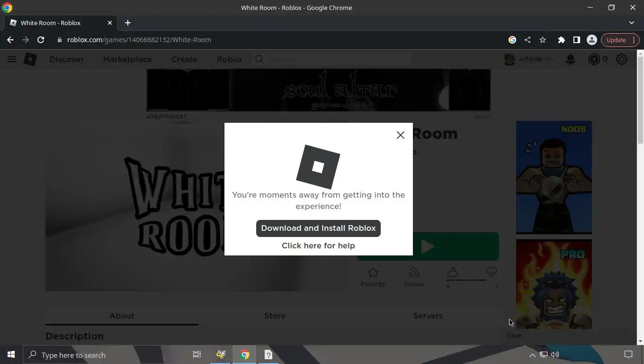Click the page vertical scrollbar
The image size is (644, 364).
(x=640, y=100)
